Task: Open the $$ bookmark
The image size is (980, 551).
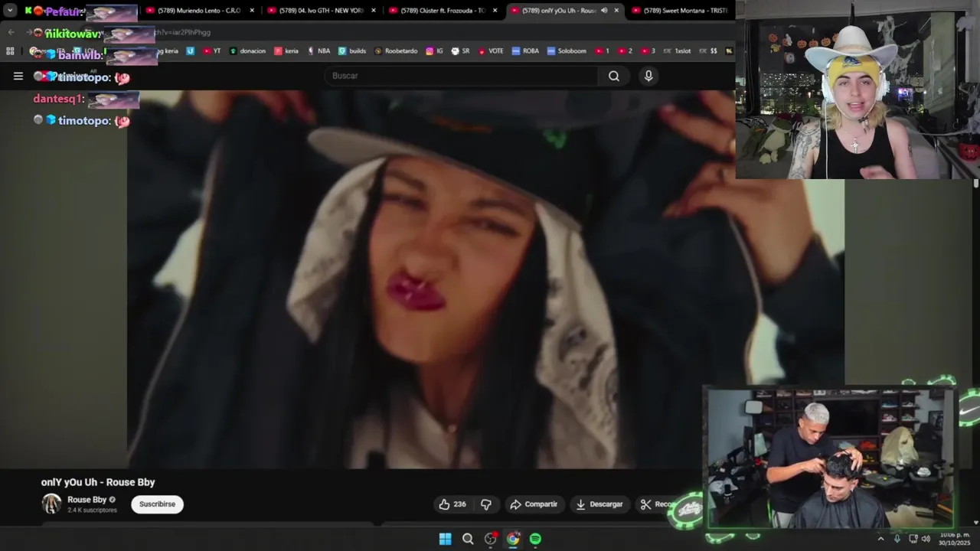Action: pos(709,51)
